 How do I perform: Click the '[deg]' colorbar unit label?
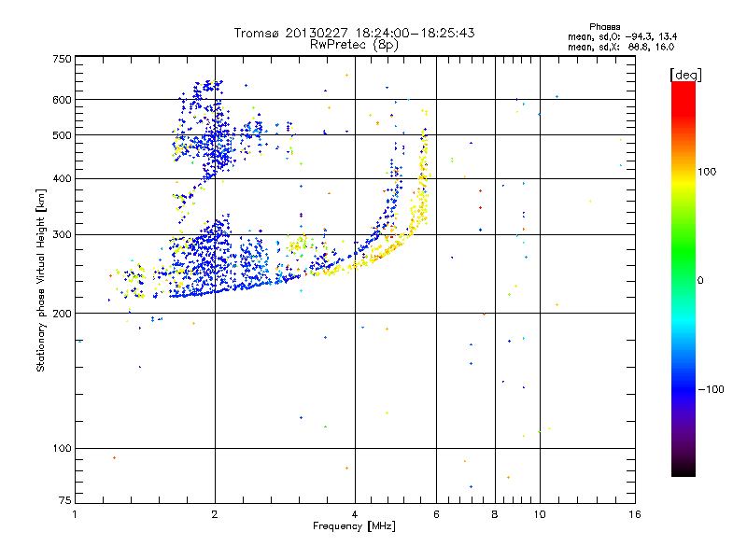(x=685, y=75)
